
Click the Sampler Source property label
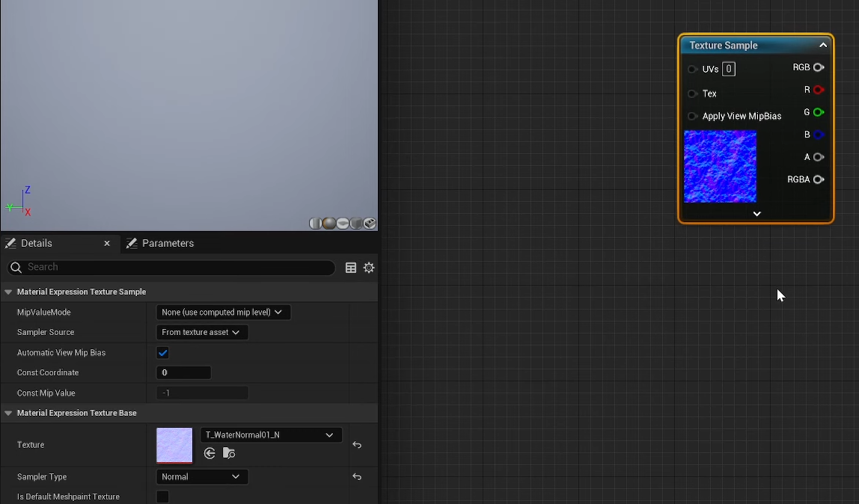(x=46, y=332)
